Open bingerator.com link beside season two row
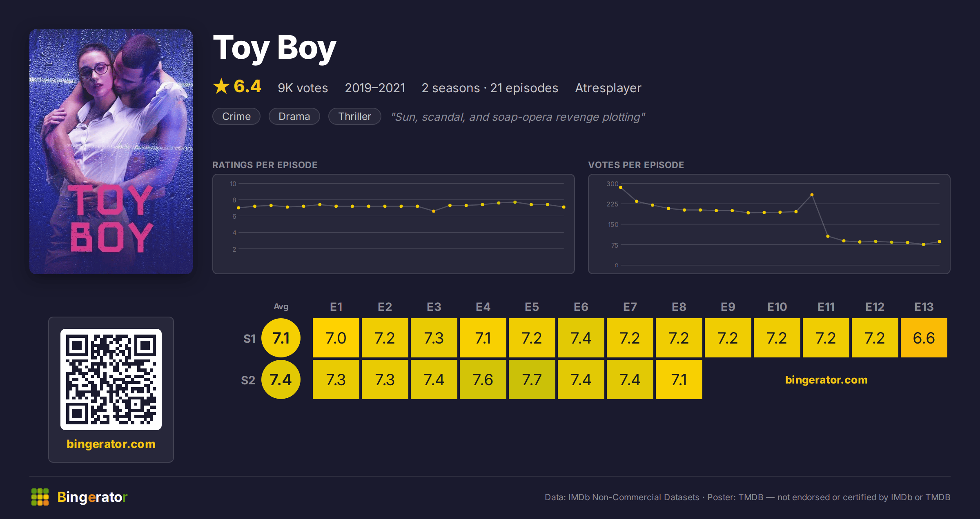 click(x=826, y=380)
